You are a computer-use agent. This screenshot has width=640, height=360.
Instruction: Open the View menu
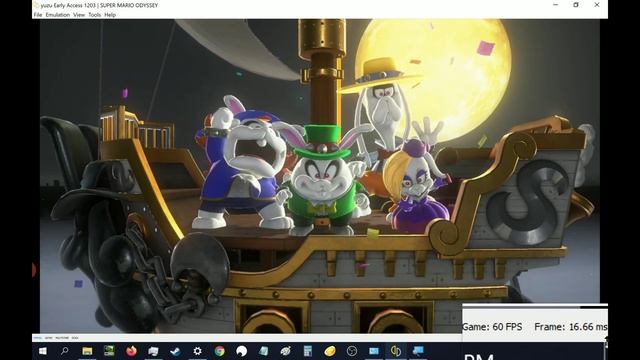(x=79, y=15)
